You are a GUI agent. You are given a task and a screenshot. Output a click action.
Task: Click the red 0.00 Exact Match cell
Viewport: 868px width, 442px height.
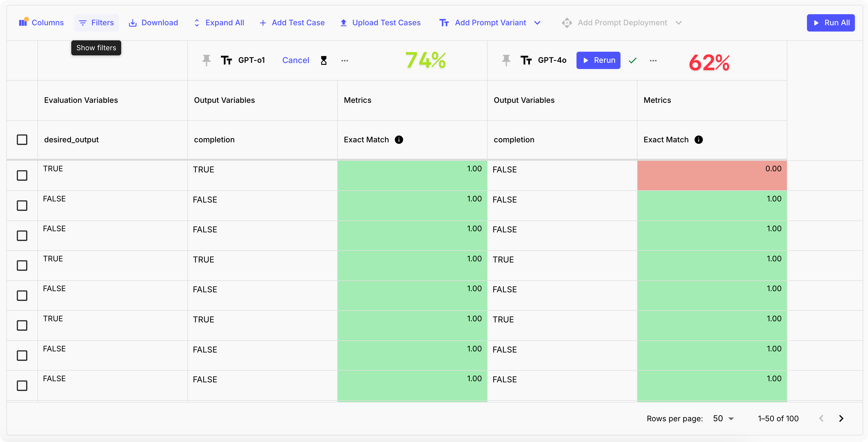click(x=712, y=175)
